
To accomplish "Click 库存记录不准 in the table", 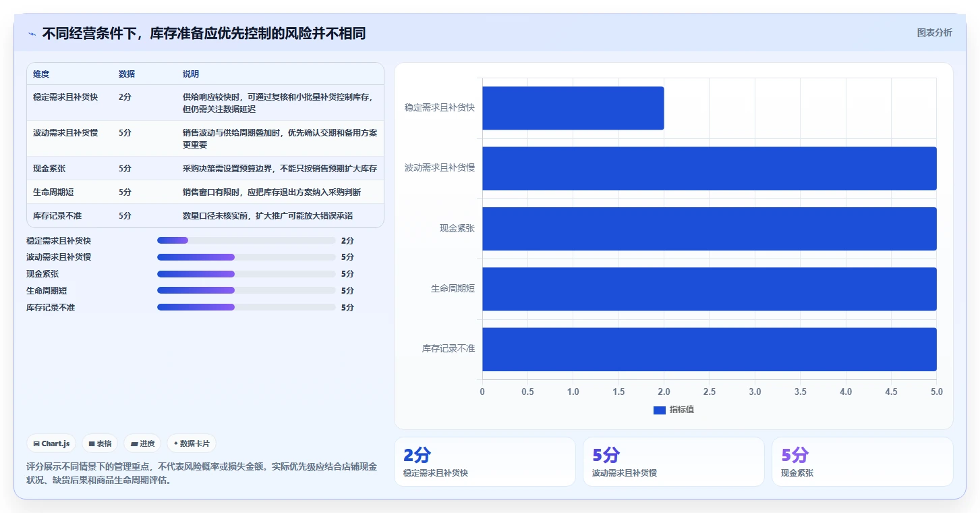I will (57, 215).
